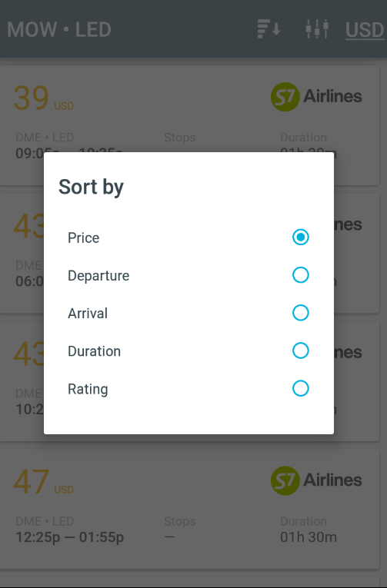Click the Price label in dialog
Image resolution: width=387 pixels, height=588 pixels.
[83, 238]
